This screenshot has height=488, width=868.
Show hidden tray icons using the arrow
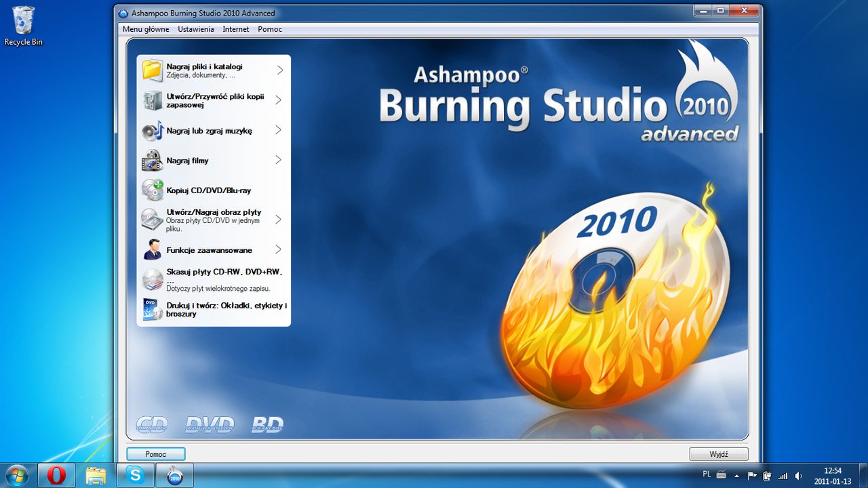pos(736,475)
